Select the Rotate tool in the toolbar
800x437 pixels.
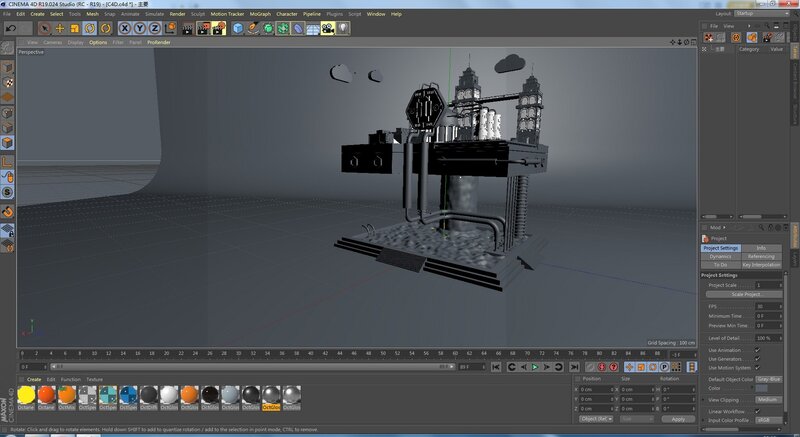point(89,29)
